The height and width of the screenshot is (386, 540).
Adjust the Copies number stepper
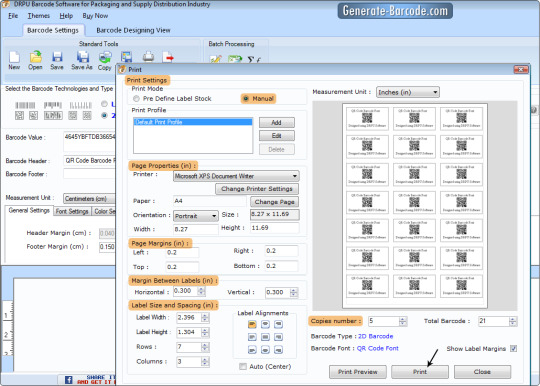click(403, 321)
